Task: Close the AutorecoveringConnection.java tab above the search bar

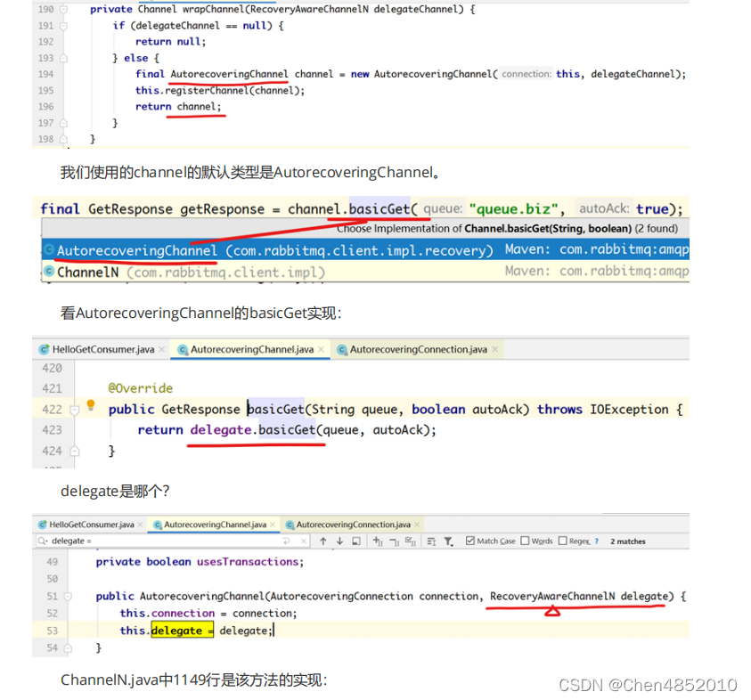Action: tap(417, 525)
